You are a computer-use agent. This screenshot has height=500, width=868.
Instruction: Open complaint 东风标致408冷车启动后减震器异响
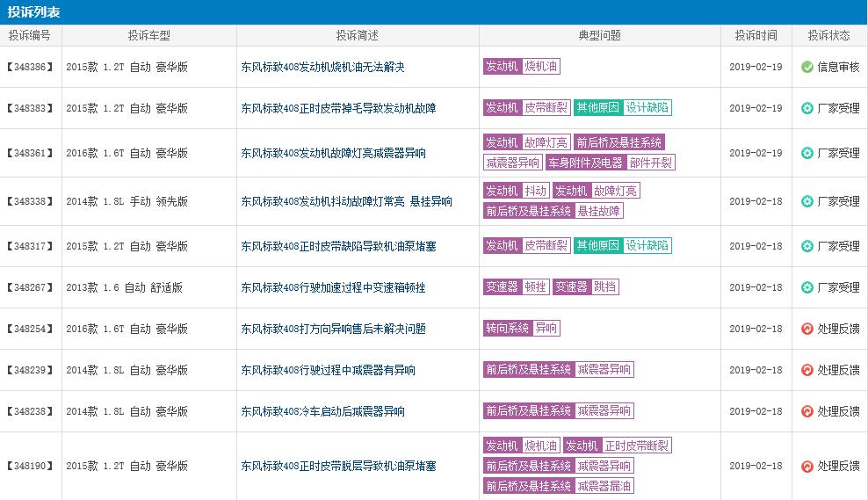[322, 411]
